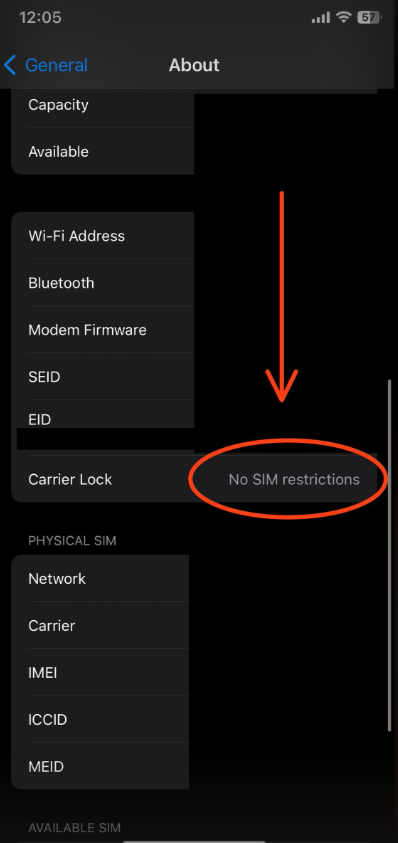The width and height of the screenshot is (398, 843).
Task: Tap the battery level indicator
Action: click(x=369, y=17)
